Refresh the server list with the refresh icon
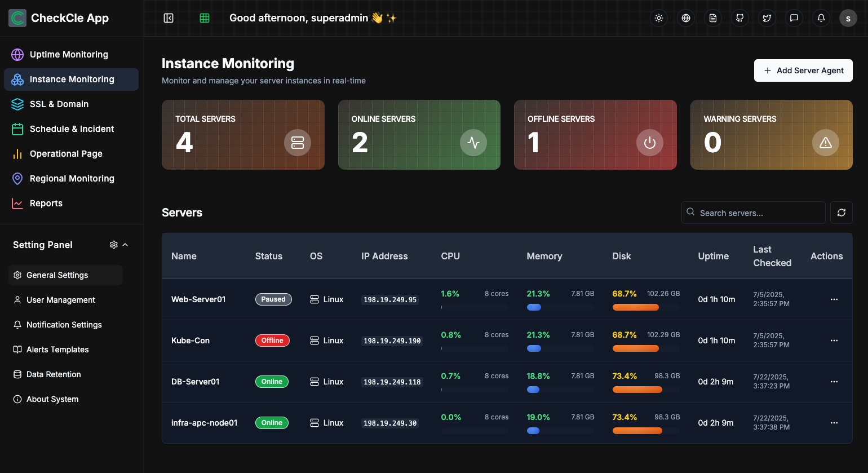The height and width of the screenshot is (473, 868). [842, 213]
